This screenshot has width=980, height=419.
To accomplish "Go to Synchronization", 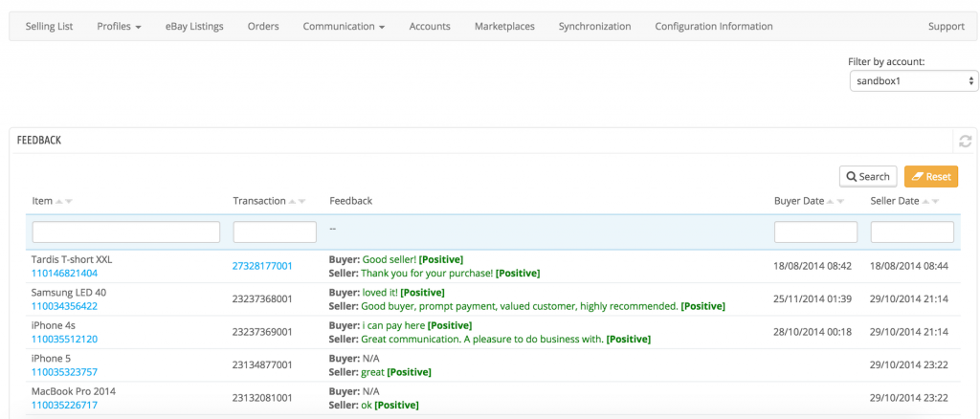I will (x=594, y=26).
